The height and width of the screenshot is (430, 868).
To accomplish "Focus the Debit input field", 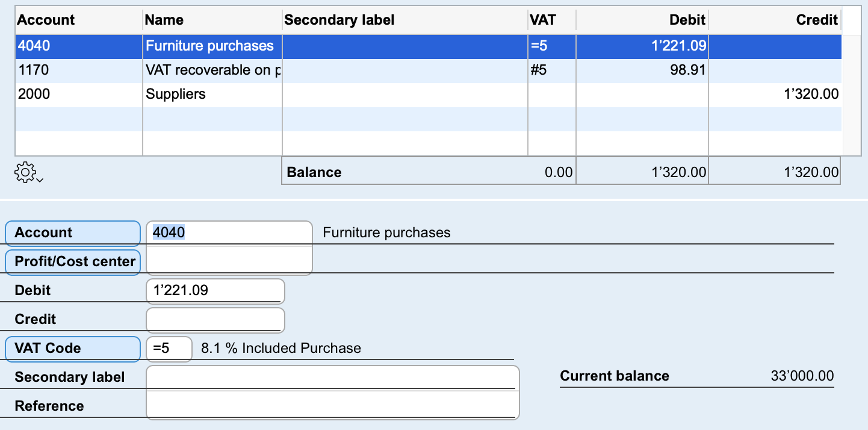I will tap(215, 291).
